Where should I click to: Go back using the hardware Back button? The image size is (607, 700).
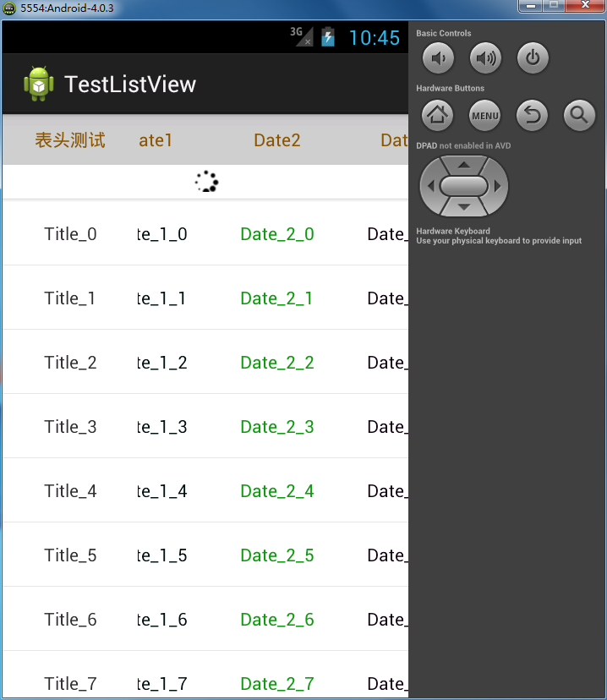[x=532, y=116]
